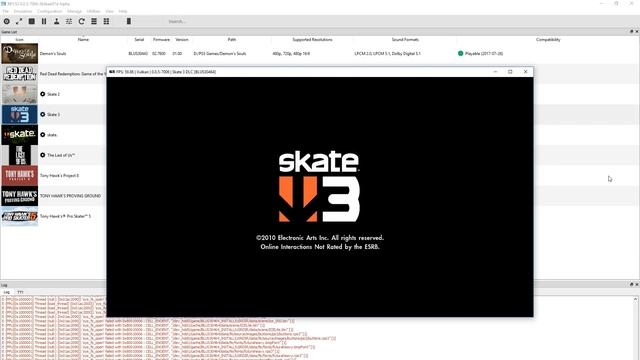The image size is (640, 360).
Task: Sort by the Name column header
Action: [83, 40]
